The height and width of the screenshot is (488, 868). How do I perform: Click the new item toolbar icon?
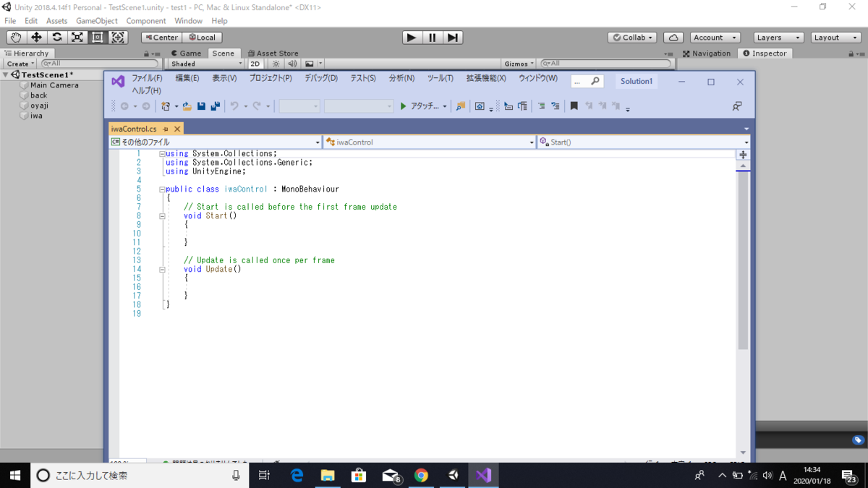166,106
